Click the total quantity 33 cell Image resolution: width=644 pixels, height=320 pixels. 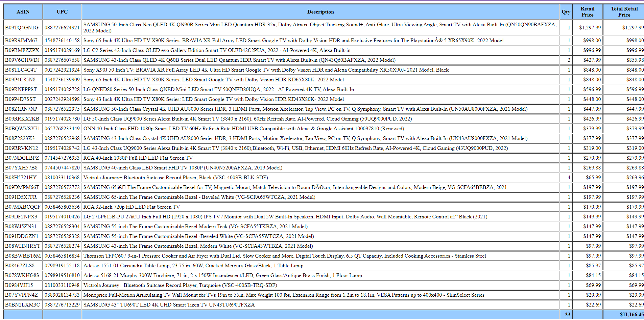[566, 315]
